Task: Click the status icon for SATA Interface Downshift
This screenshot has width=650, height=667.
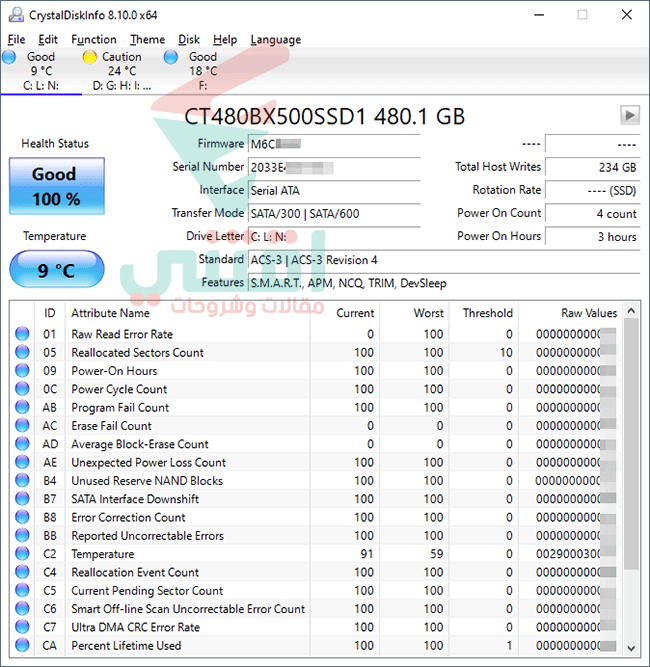Action: click(22, 499)
